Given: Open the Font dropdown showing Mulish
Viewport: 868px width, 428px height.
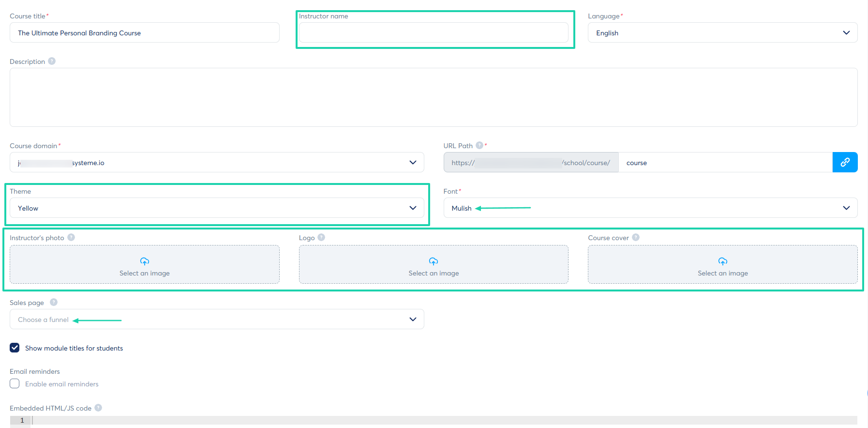Looking at the screenshot, I should point(650,208).
